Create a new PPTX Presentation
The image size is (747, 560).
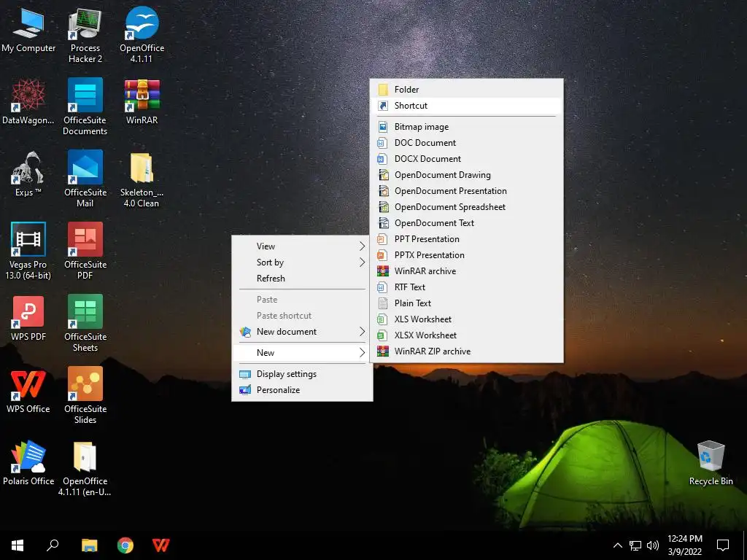coord(466,255)
